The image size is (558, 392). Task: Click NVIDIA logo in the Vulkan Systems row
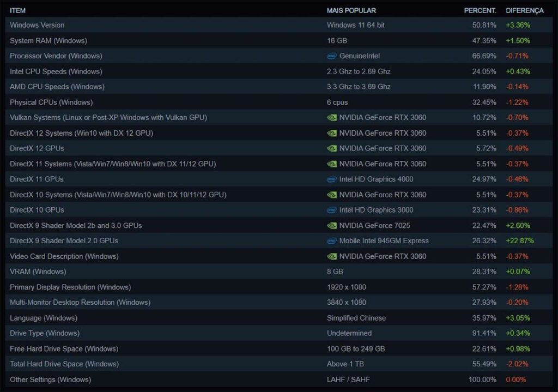[x=332, y=118]
